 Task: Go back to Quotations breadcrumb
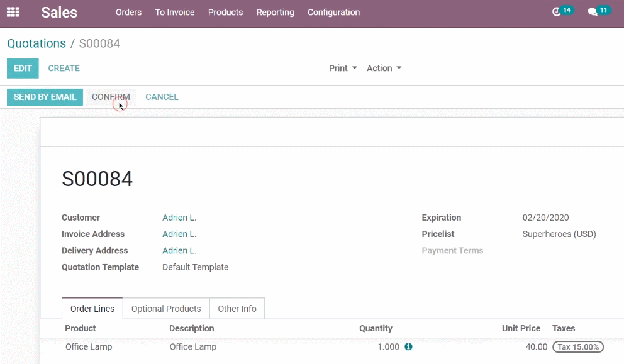pos(36,43)
